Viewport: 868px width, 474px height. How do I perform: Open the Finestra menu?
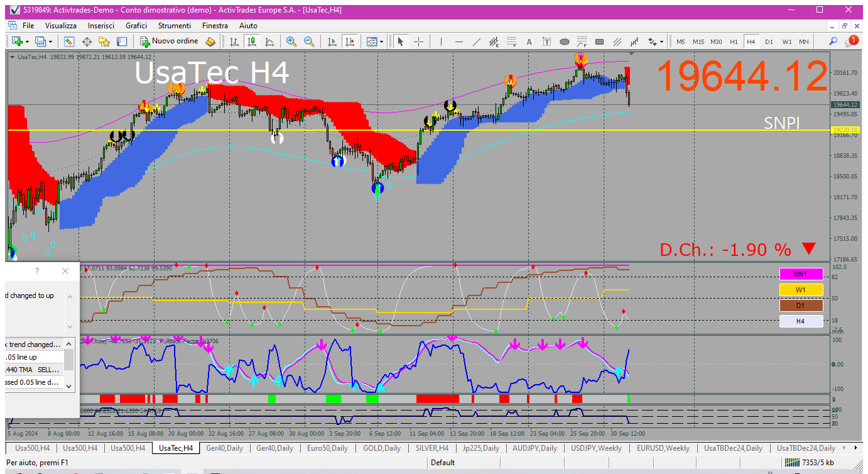(x=215, y=26)
